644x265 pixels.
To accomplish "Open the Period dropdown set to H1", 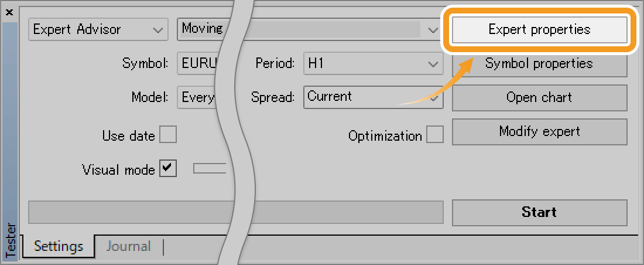I will [373, 63].
